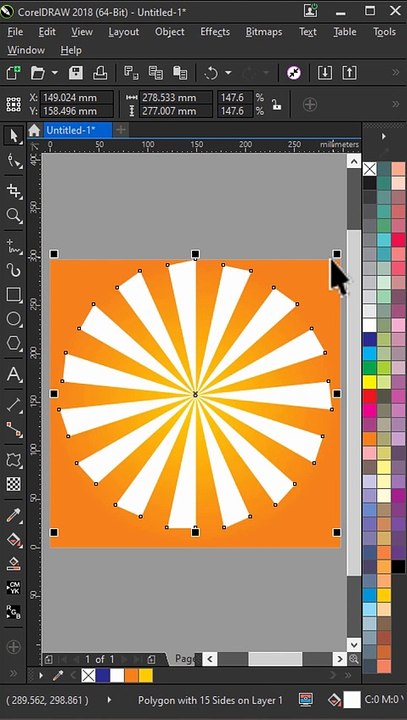This screenshot has width=407, height=720.
Task: Open the document palette flyout arrow
Action: [41, 675]
